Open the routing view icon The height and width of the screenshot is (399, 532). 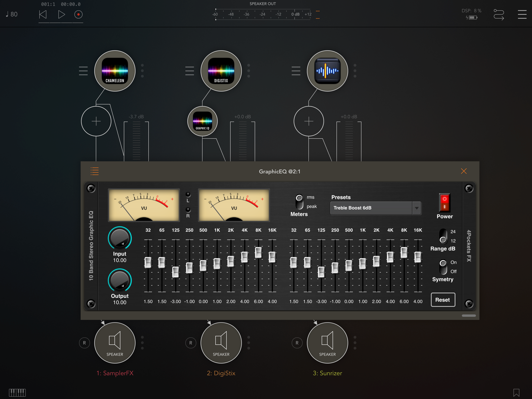point(499,14)
